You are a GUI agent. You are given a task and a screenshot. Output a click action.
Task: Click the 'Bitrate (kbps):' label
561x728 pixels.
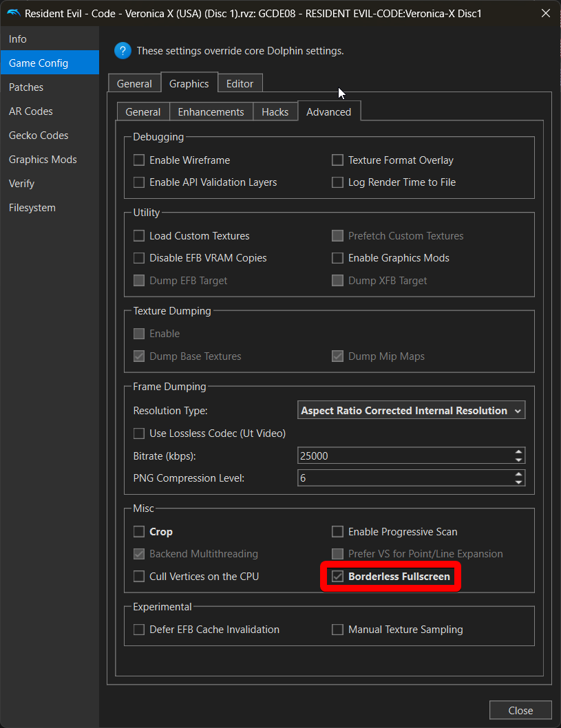tap(165, 456)
